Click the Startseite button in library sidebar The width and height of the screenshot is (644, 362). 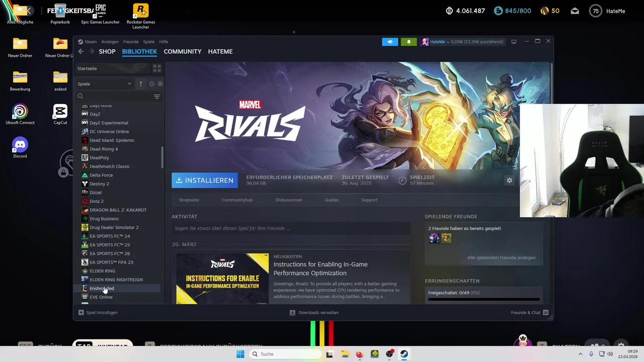(113, 68)
